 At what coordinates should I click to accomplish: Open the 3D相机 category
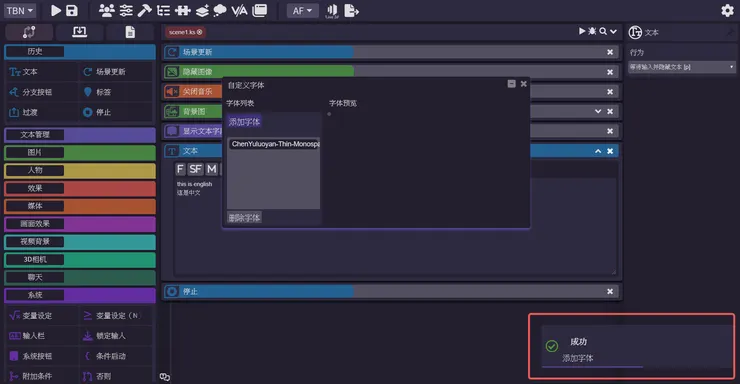(x=80, y=259)
